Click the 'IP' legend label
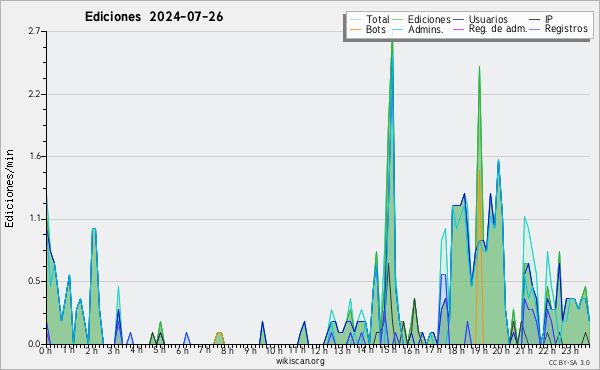 pyautogui.click(x=549, y=19)
